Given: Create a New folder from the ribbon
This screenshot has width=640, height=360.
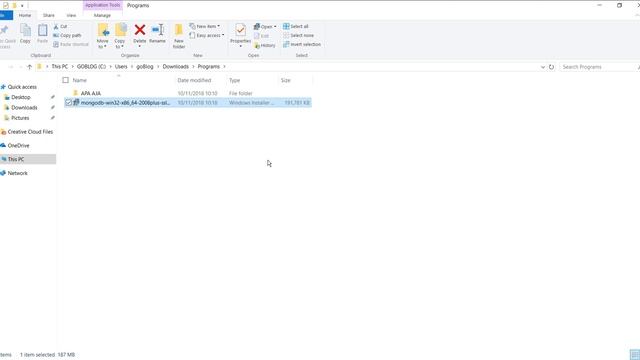Looking at the screenshot, I should click(x=179, y=36).
